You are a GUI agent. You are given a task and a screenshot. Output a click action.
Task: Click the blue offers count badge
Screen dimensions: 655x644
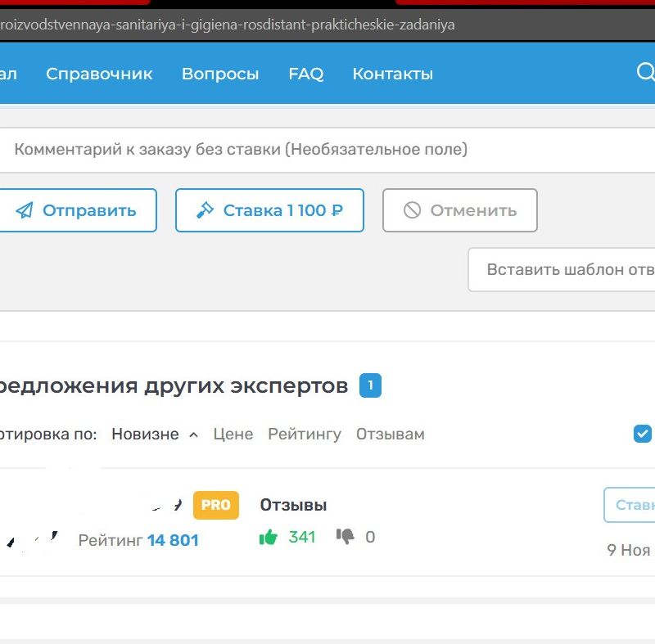(x=370, y=385)
